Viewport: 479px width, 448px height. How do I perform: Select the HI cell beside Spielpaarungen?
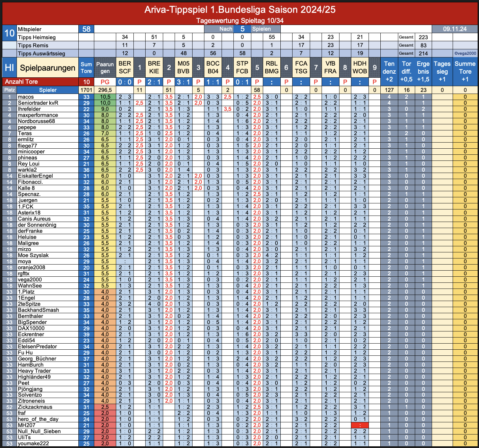pyautogui.click(x=9, y=68)
